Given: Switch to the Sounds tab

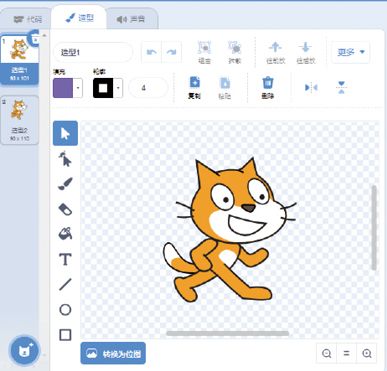Looking at the screenshot, I should click(x=131, y=19).
